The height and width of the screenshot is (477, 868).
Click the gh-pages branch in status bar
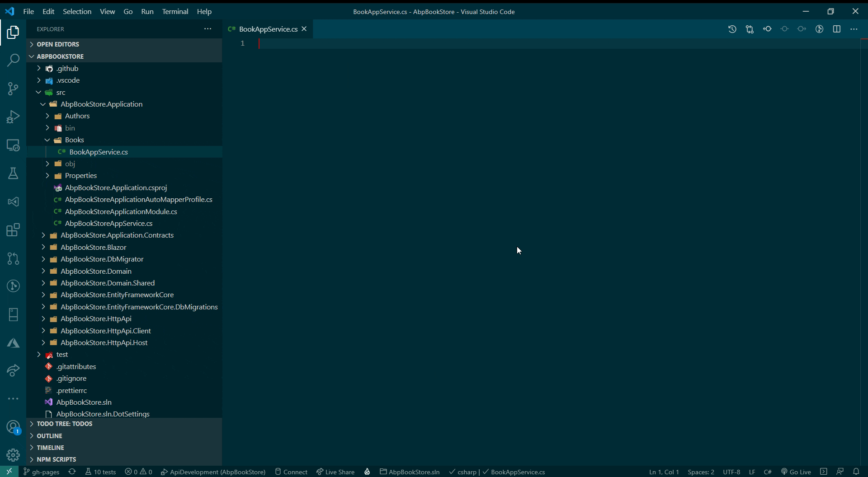pos(41,472)
